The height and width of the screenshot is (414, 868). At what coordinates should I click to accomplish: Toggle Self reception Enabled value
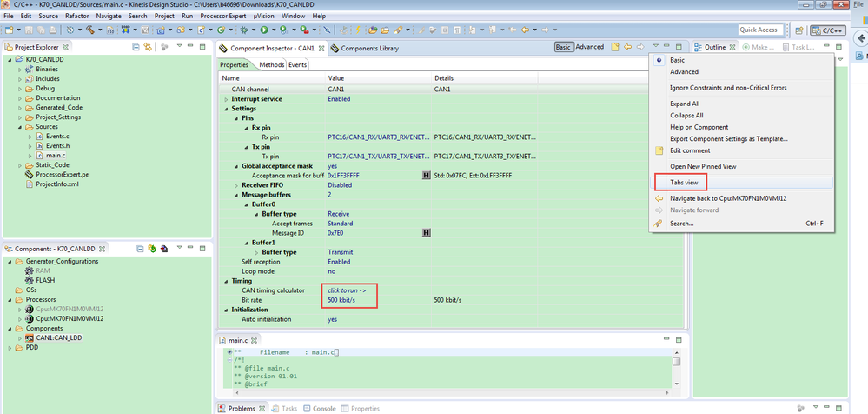coord(339,262)
